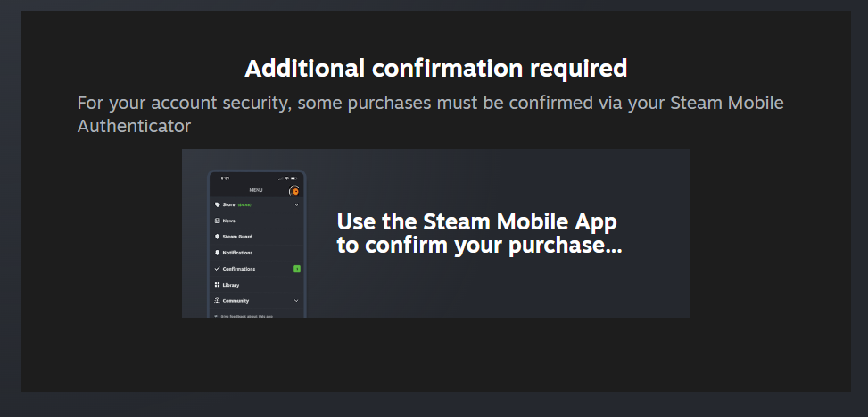Click the Confirmations checkmark icon

218,269
